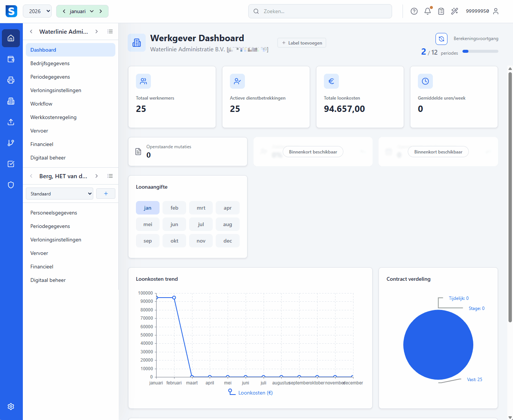The height and width of the screenshot is (420, 513).
Task: Open the Standaard dropdown in employee panel
Action: tap(60, 194)
